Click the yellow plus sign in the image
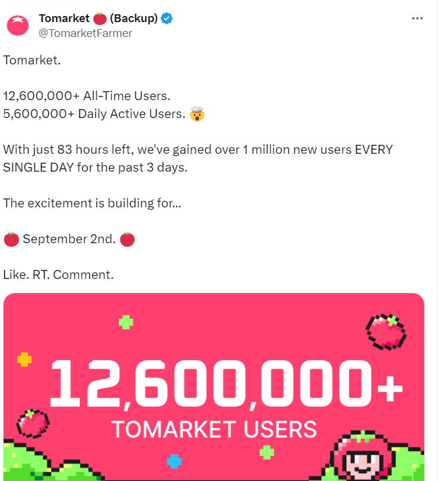The image size is (448, 481). [24, 359]
